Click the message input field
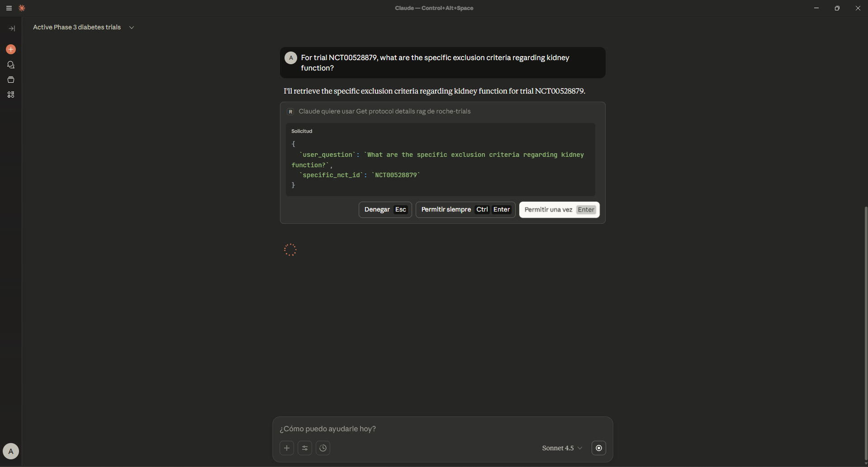Viewport: 868px width, 467px height. tap(442, 429)
